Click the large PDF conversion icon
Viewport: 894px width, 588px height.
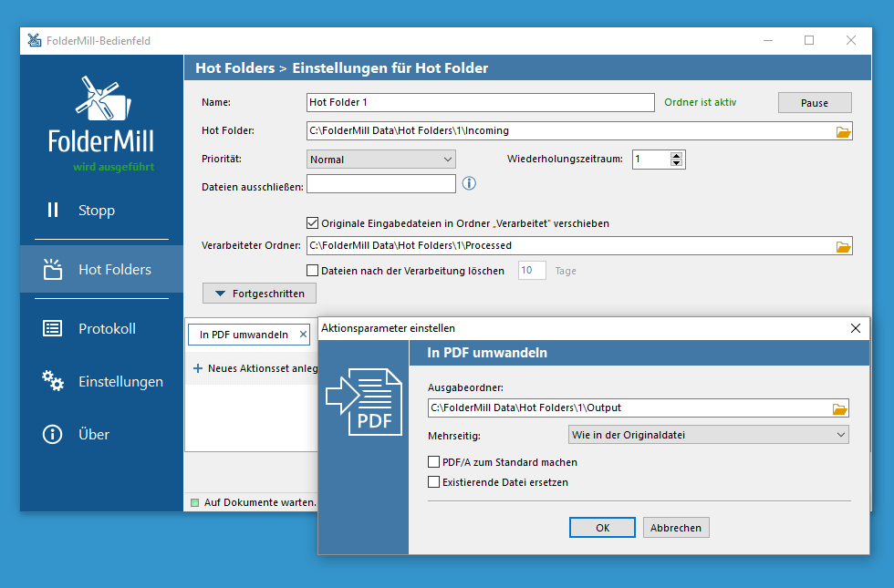coord(364,402)
